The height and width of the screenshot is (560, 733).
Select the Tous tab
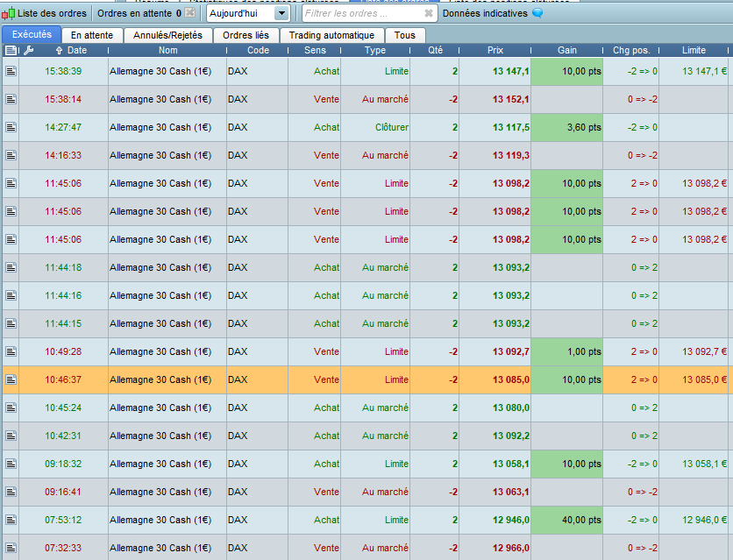click(405, 35)
